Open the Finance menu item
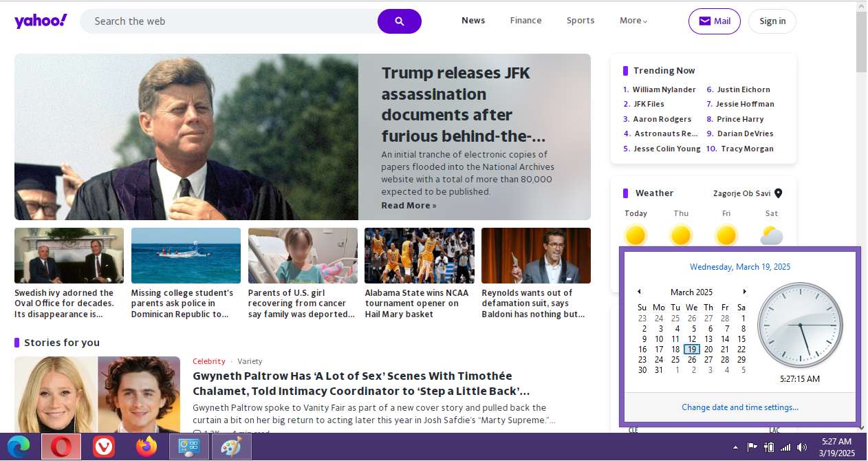 coord(525,21)
